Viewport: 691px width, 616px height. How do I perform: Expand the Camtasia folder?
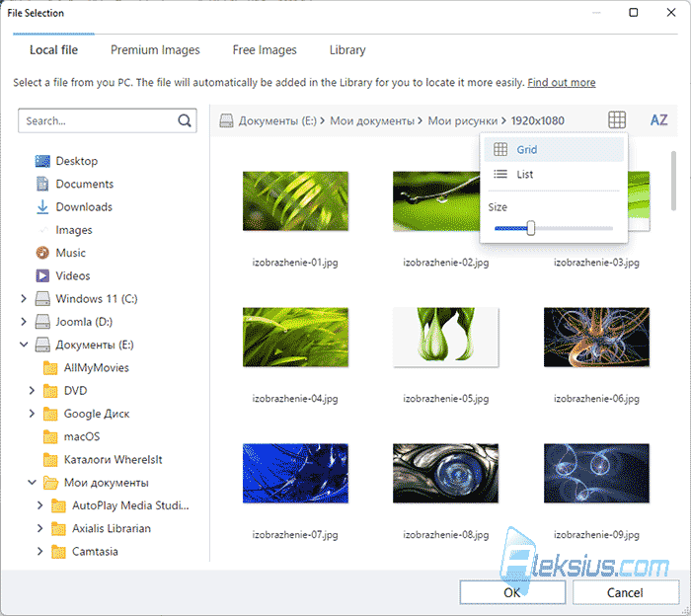[x=40, y=552]
